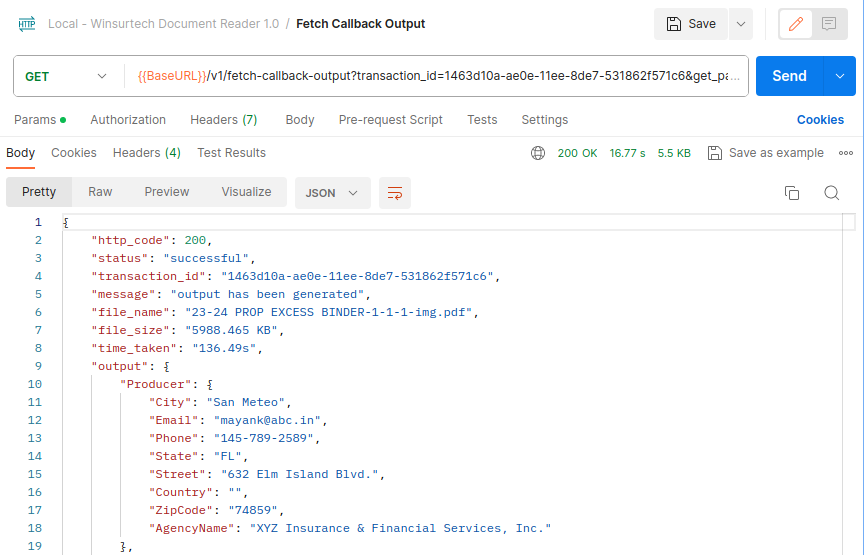Screen dimensions: 867x555
Task: Open the comments panel icon
Action: click(828, 24)
